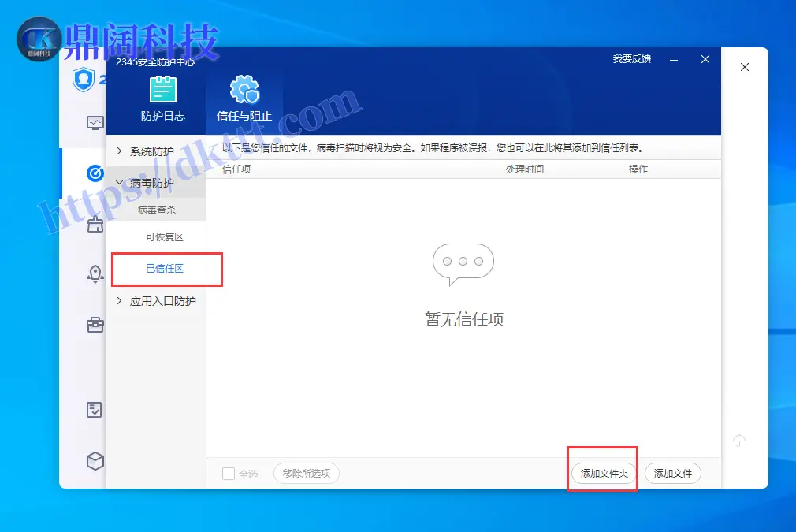
Task: Click the blue target icon in the sidebar
Action: [x=95, y=173]
